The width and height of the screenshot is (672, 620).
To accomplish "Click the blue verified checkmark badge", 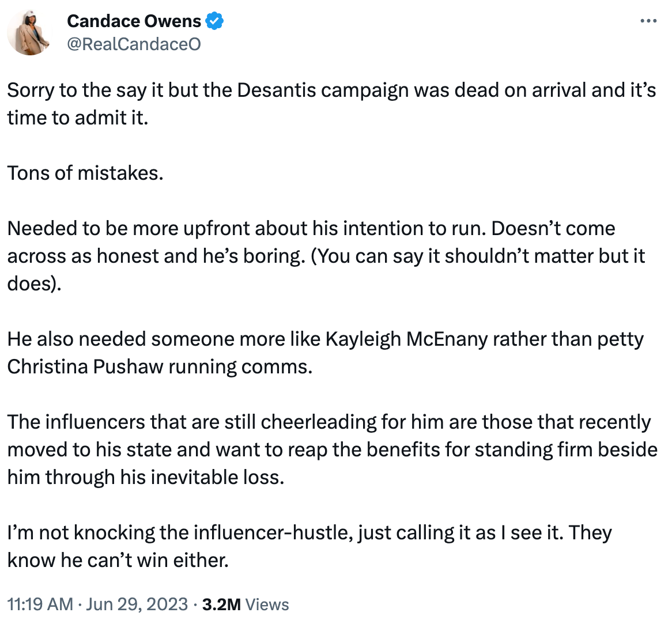I will click(x=214, y=21).
